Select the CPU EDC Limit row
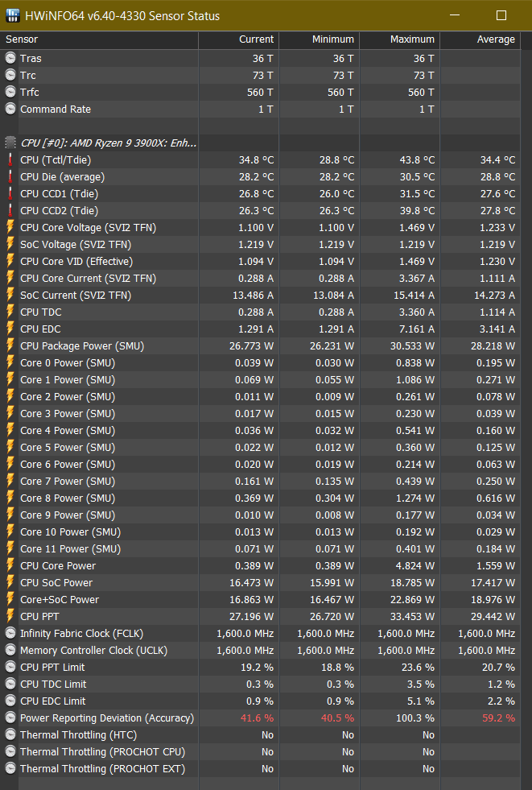This screenshot has height=790, width=532. point(260,701)
